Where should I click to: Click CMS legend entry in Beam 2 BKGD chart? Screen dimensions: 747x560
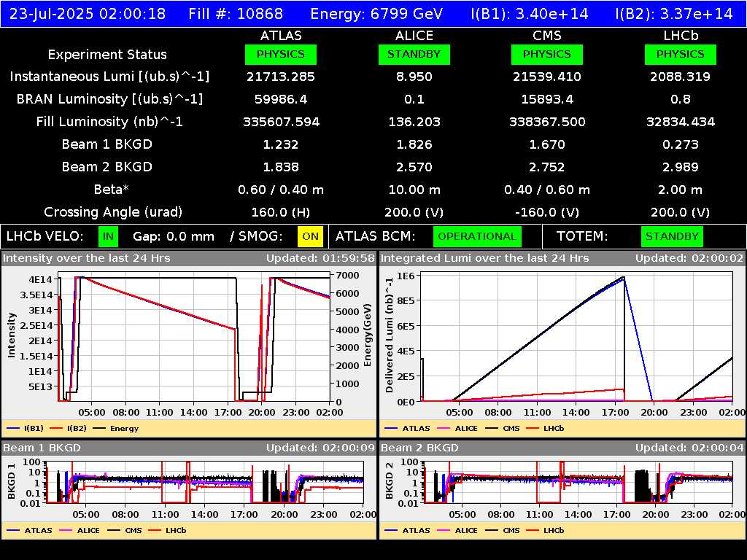502,530
